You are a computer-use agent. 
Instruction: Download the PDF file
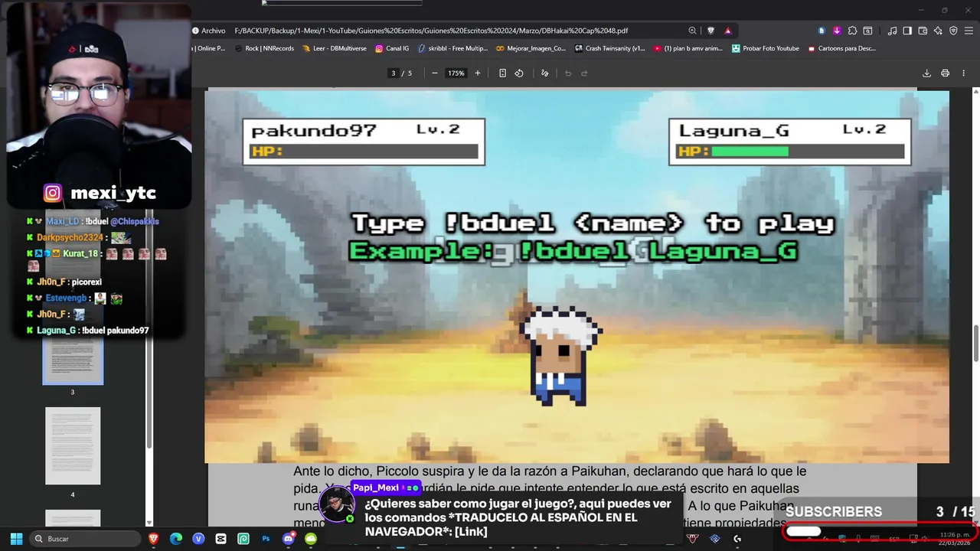coord(926,73)
